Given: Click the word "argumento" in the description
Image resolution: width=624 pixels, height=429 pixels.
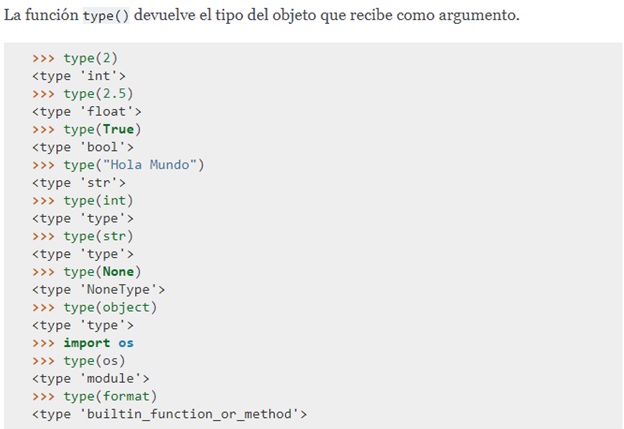Looking at the screenshot, I should (480, 18).
